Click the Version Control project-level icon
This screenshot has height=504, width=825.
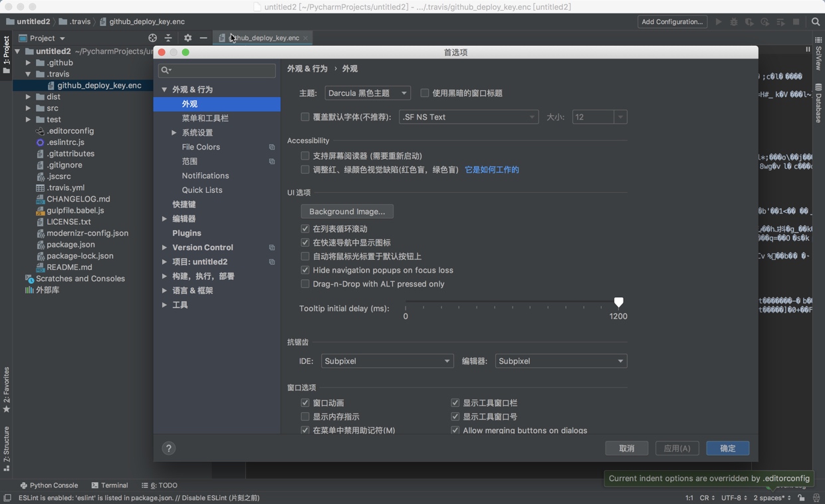tap(272, 247)
